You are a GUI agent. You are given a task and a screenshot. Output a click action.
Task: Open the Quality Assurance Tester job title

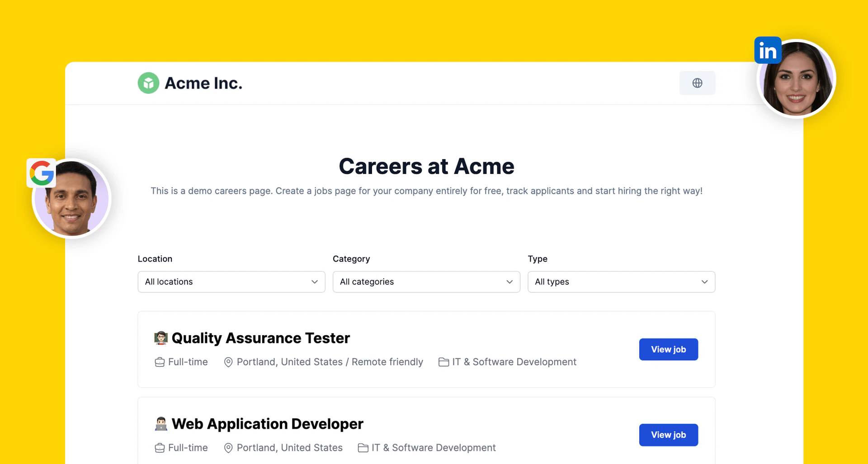point(260,338)
